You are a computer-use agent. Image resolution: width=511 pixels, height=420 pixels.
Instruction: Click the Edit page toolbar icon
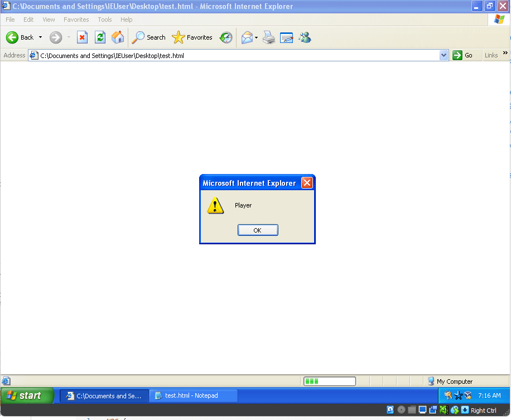[286, 37]
